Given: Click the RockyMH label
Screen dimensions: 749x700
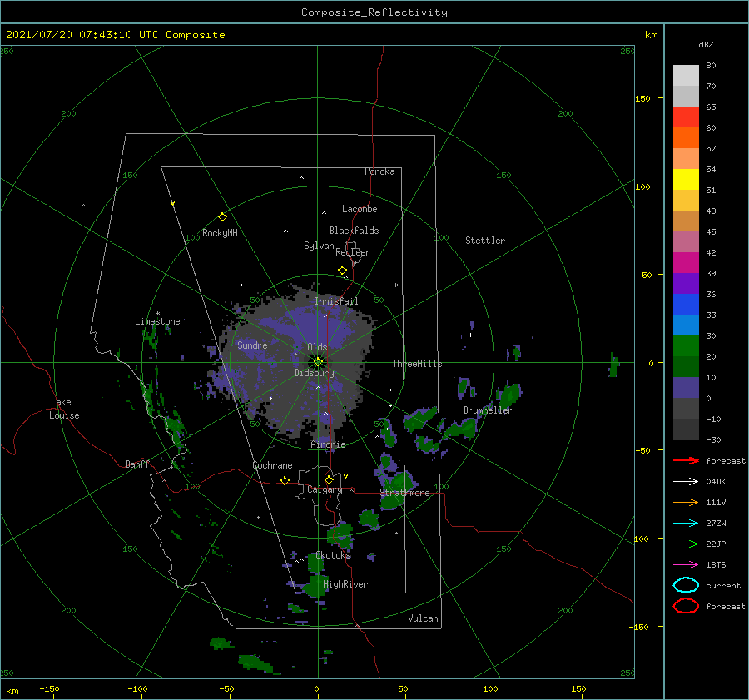Looking at the screenshot, I should (220, 233).
